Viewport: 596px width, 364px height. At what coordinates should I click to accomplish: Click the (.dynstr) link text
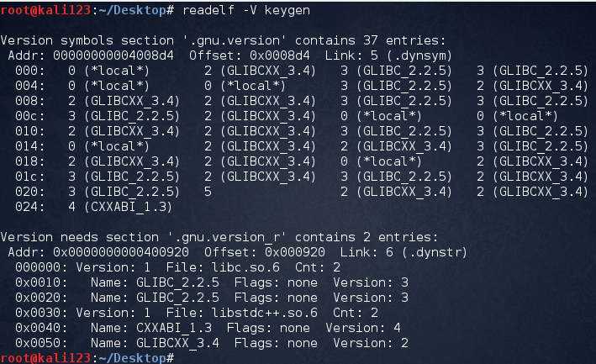pyautogui.click(x=435, y=252)
